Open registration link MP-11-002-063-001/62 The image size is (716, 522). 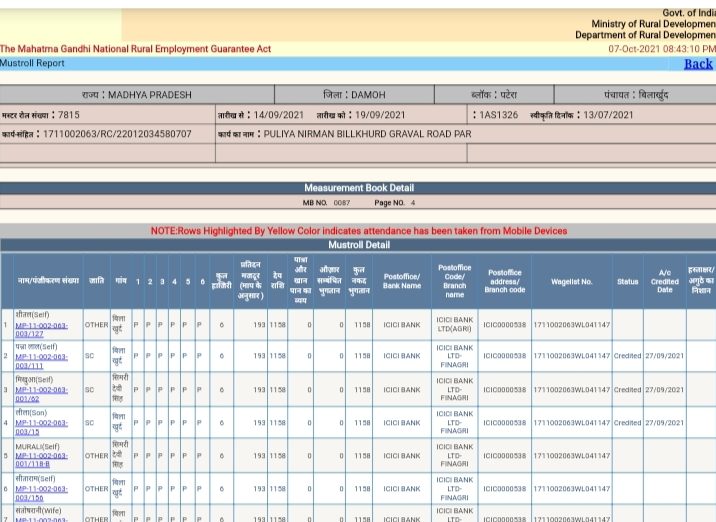pyautogui.click(x=41, y=394)
